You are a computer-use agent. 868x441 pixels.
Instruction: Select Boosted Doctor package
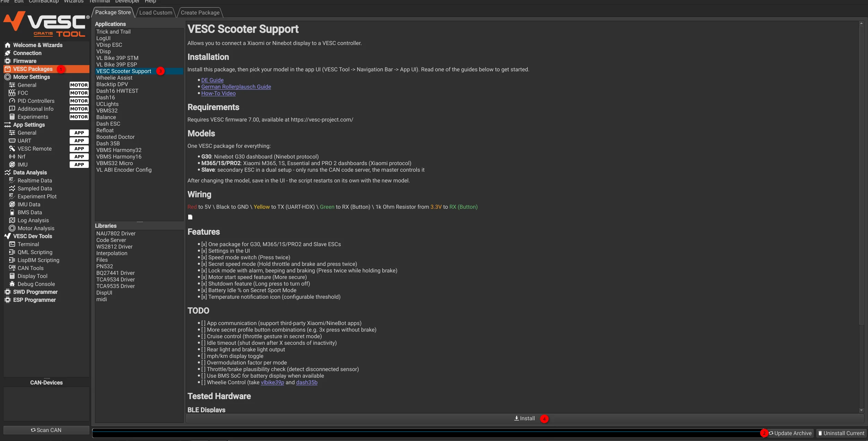139,137
